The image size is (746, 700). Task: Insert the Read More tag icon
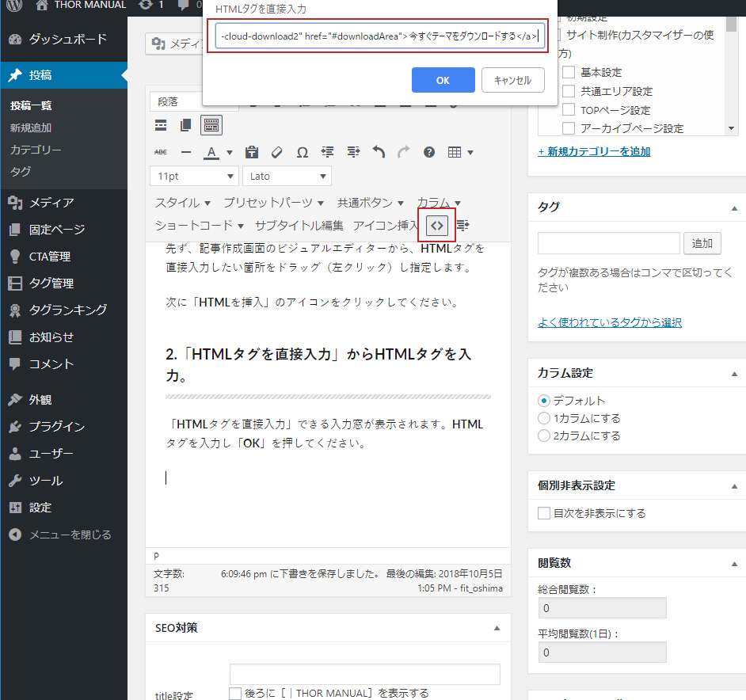[x=161, y=125]
